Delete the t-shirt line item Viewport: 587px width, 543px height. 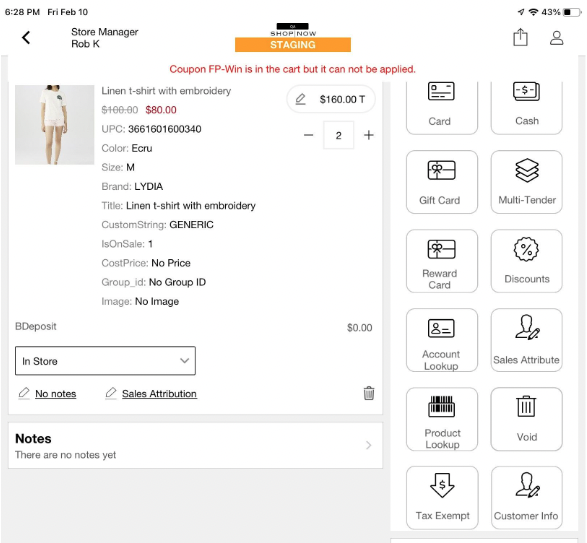(369, 393)
